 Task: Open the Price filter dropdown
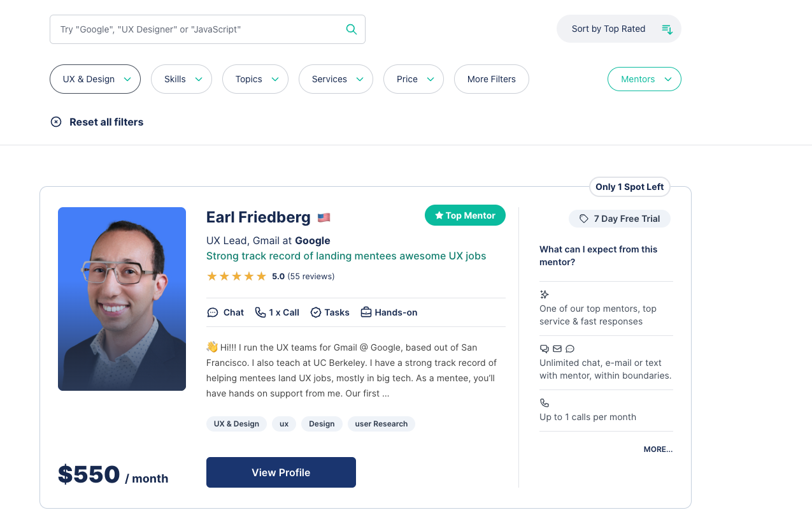413,79
